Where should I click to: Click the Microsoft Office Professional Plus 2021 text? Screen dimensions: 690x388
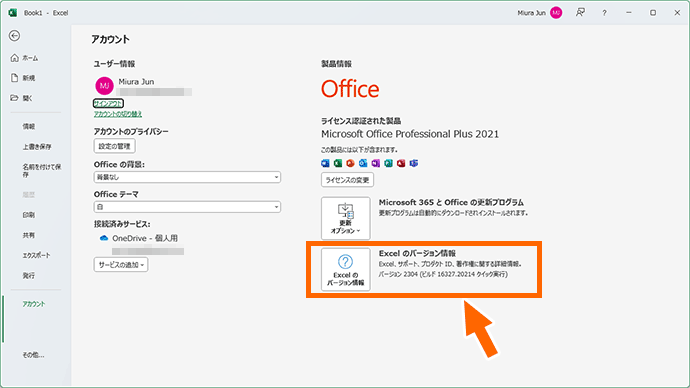[x=410, y=134]
